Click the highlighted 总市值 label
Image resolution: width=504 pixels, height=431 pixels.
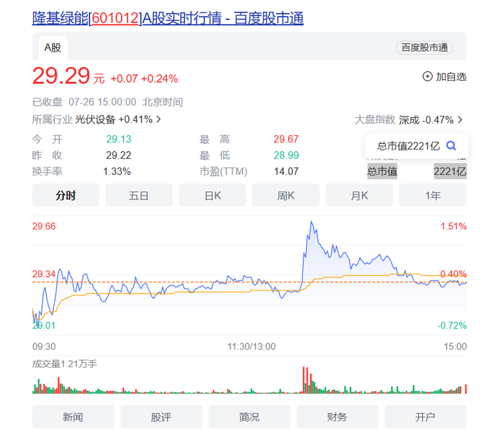[382, 171]
